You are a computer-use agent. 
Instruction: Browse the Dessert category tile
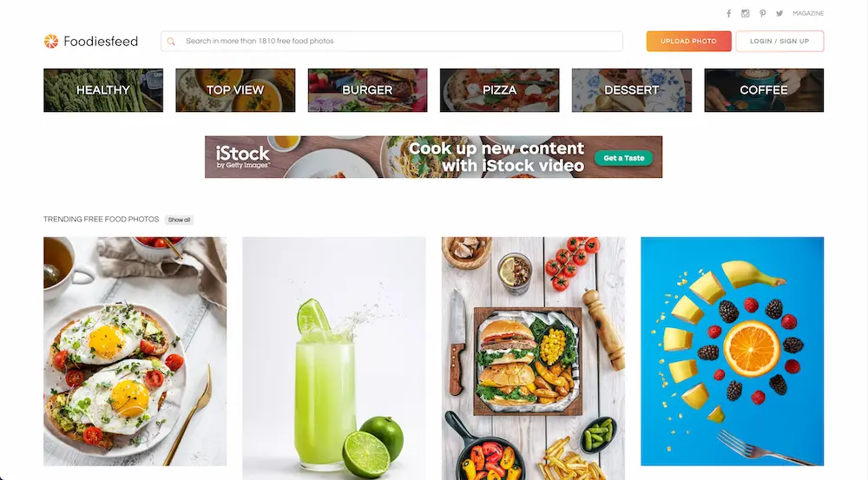[632, 90]
